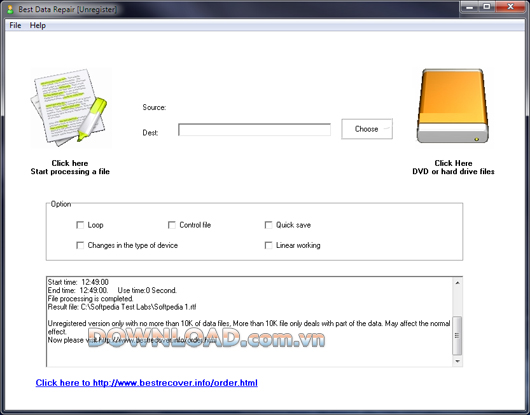Click the Choose button
The height and width of the screenshot is (415, 530).
pyautogui.click(x=367, y=129)
